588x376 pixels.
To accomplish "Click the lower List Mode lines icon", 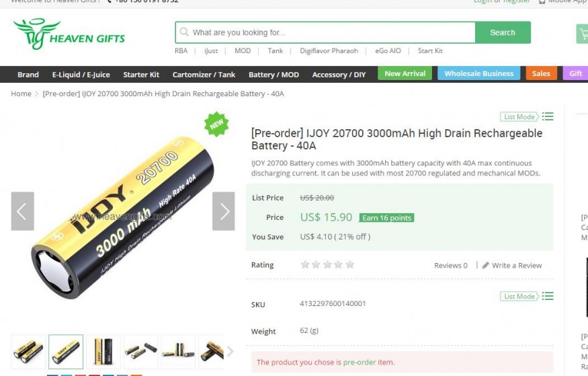I will pos(548,297).
